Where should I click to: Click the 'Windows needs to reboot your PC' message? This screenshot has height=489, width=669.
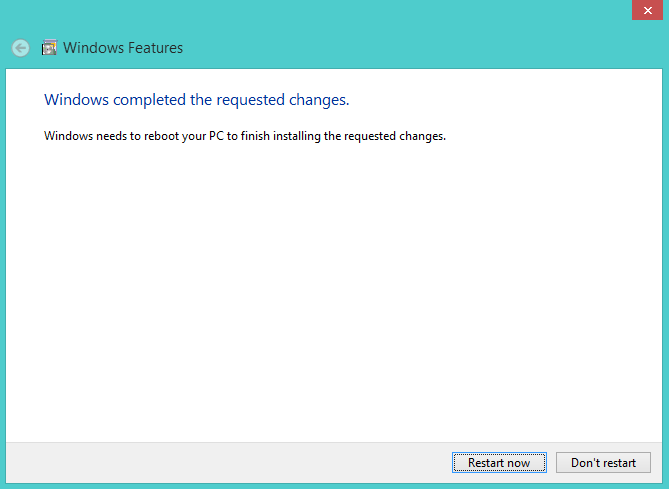pyautogui.click(x=245, y=136)
